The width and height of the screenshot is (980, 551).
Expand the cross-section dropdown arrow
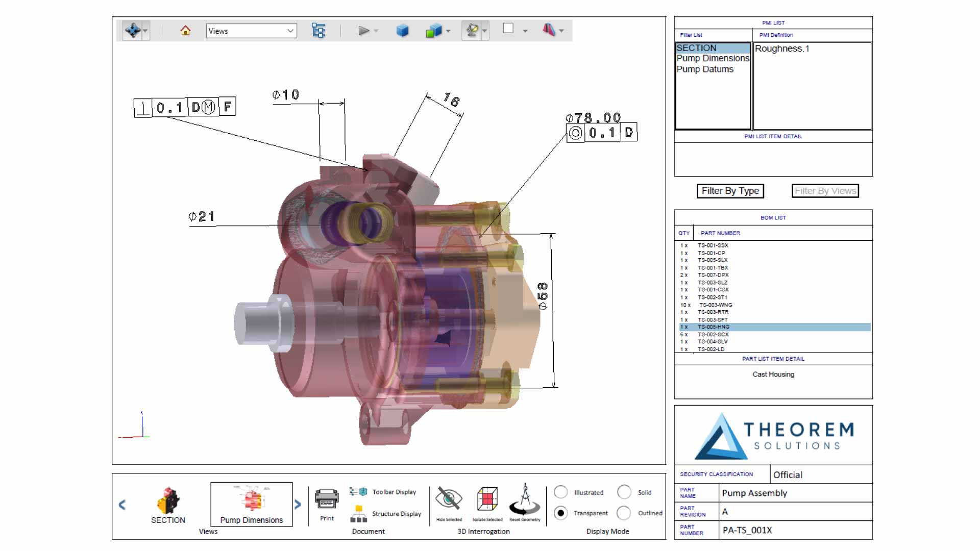(x=561, y=31)
